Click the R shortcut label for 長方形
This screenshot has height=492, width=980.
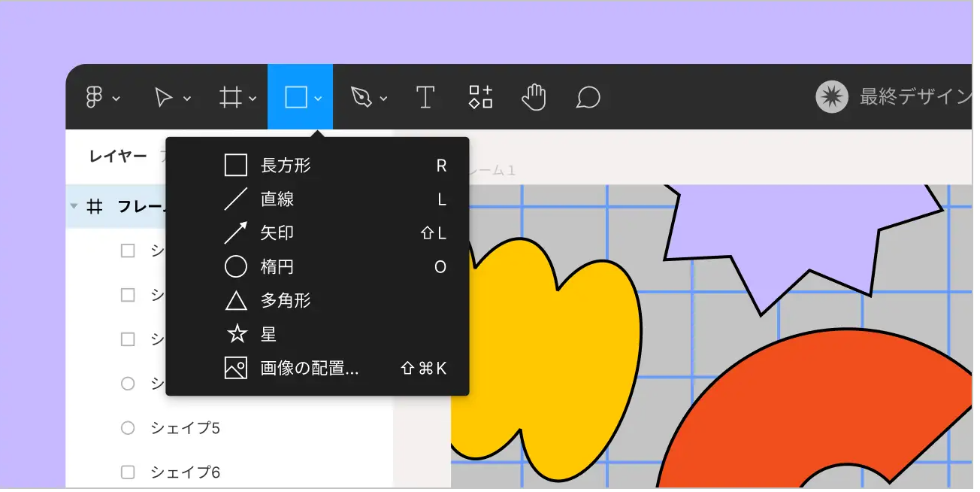(441, 166)
